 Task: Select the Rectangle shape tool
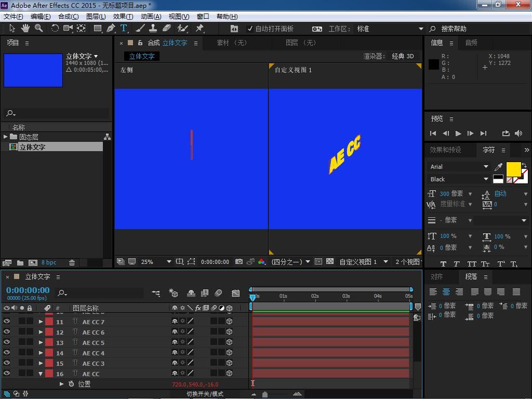(98, 29)
